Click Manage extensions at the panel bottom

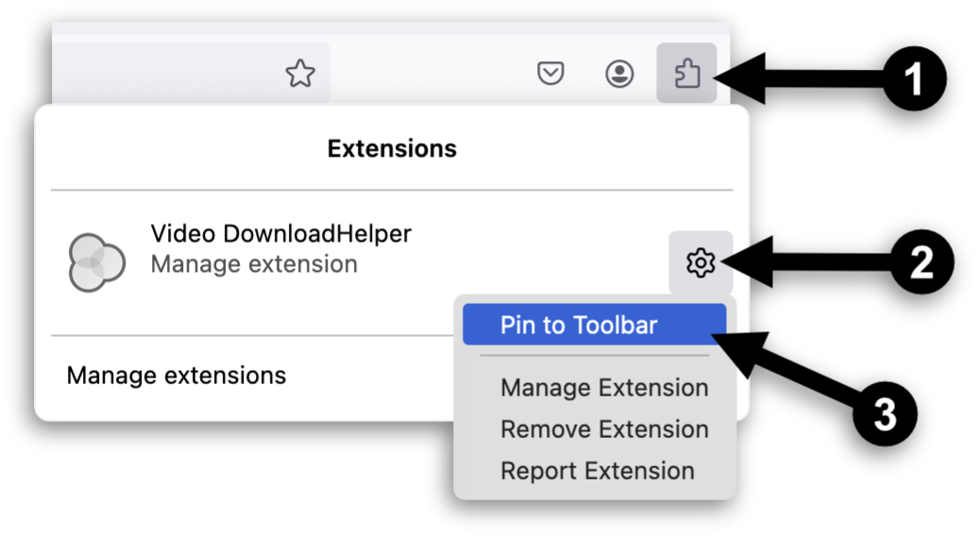[177, 376]
